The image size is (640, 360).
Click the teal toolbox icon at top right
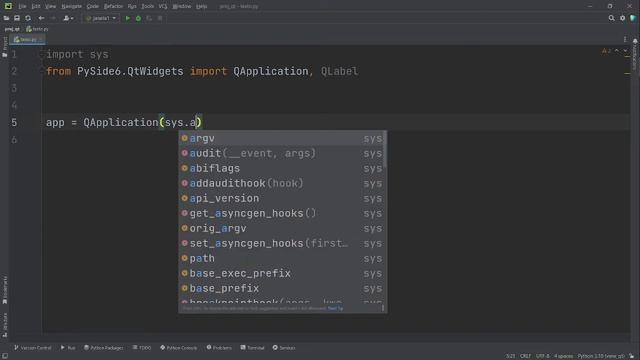click(633, 18)
